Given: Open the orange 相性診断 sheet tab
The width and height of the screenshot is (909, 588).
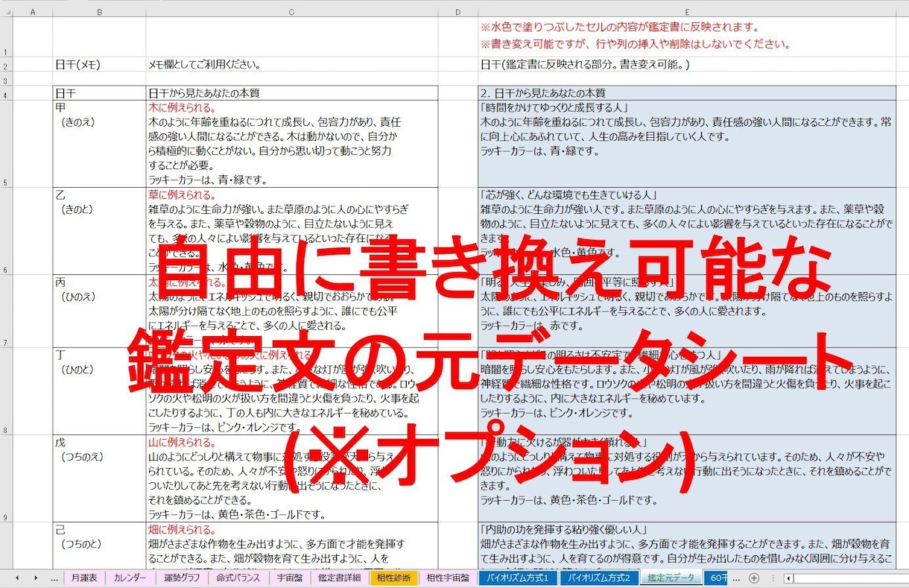Looking at the screenshot, I should 393,578.
